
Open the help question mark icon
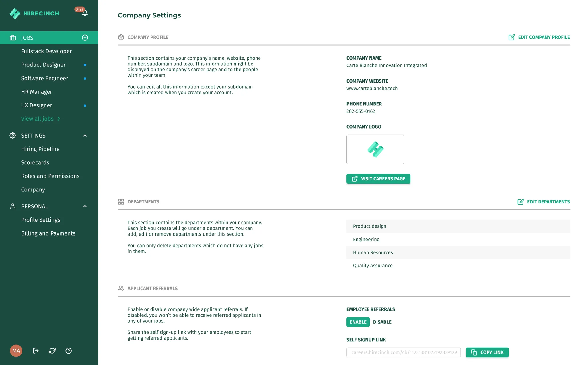(x=69, y=351)
